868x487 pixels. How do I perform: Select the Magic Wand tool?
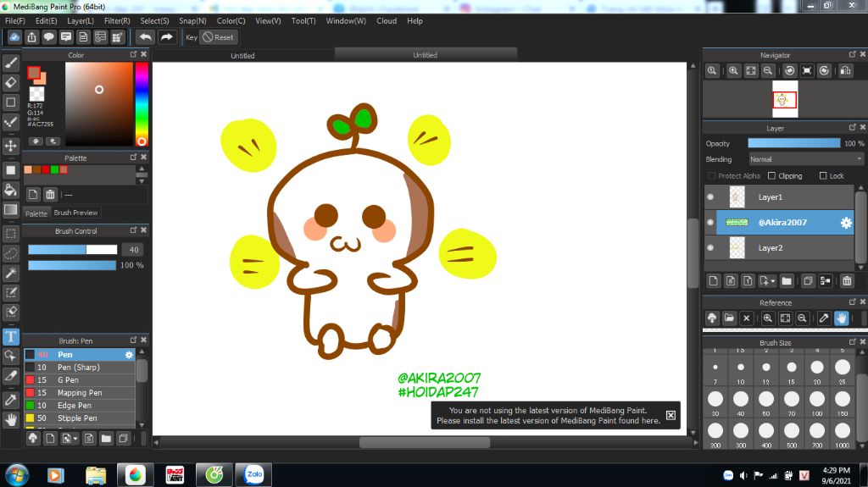(10, 273)
